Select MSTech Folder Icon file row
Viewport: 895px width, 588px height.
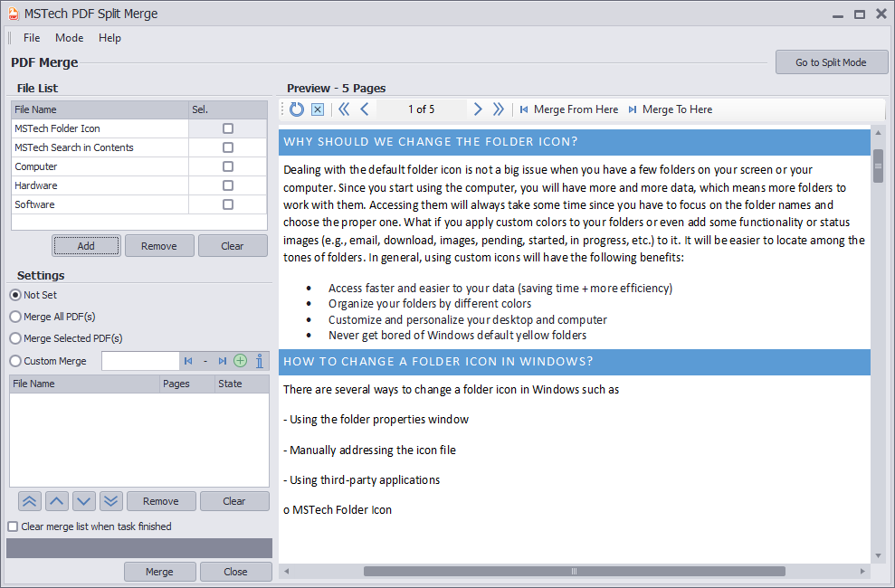pos(138,128)
